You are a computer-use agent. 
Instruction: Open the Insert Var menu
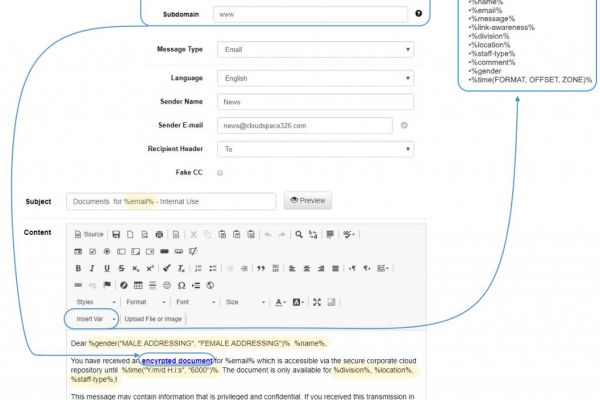pos(93,319)
